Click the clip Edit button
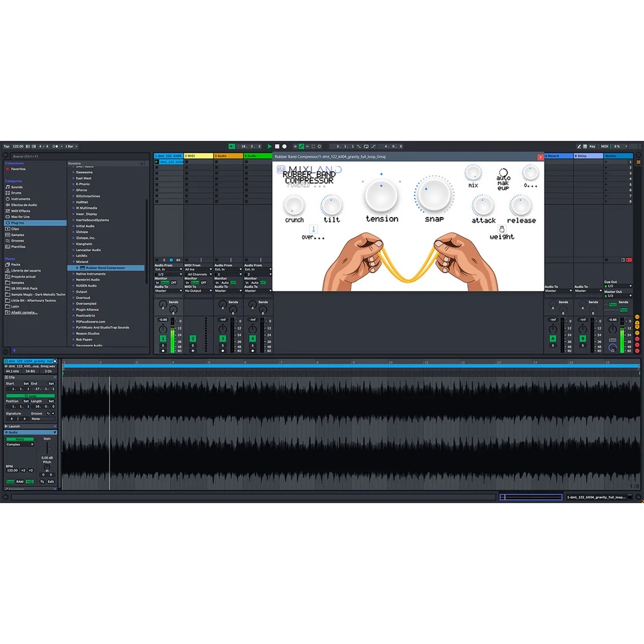The width and height of the screenshot is (644, 644). [50, 481]
